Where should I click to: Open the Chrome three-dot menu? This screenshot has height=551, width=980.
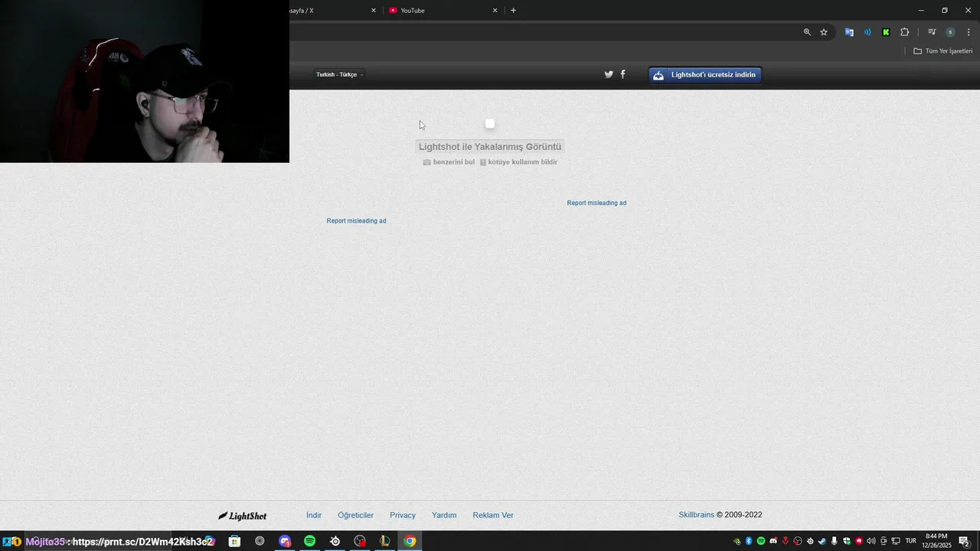969,32
